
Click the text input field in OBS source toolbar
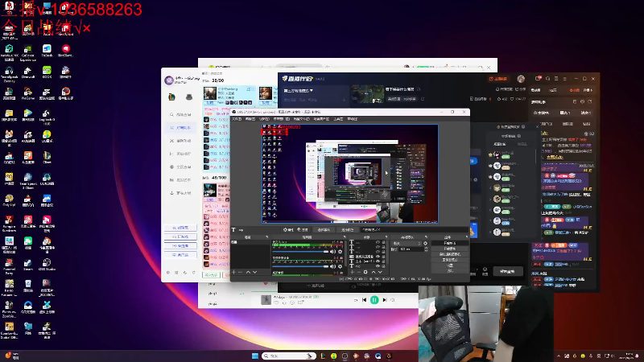(x=414, y=230)
